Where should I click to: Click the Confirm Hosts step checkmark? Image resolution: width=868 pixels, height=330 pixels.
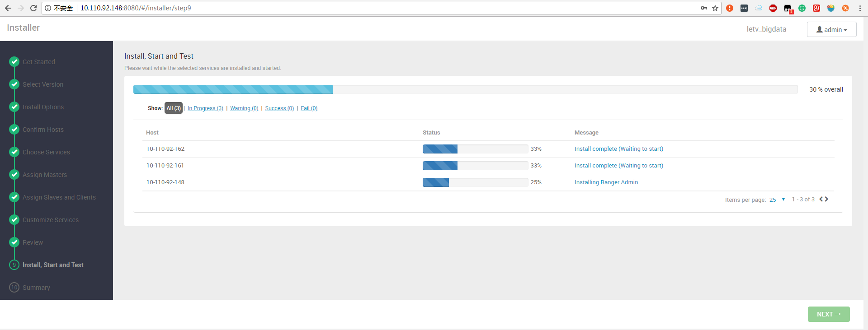pyautogui.click(x=14, y=129)
